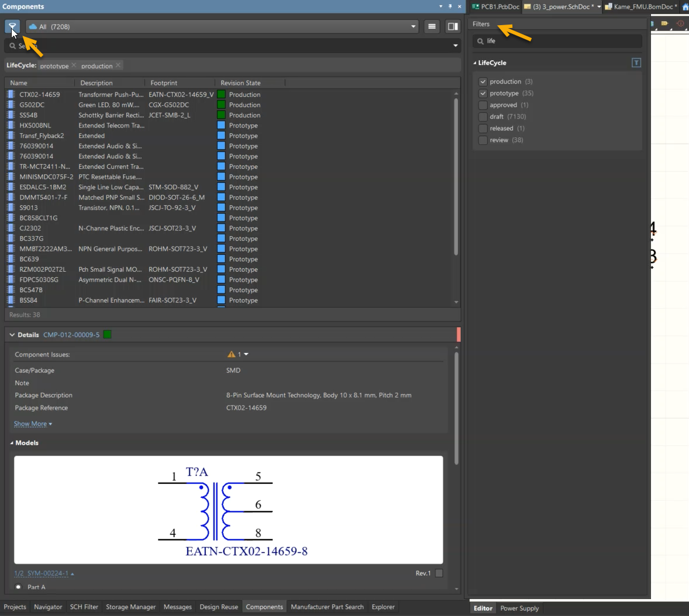Pin the Components panel
The height and width of the screenshot is (616, 689).
point(450,6)
